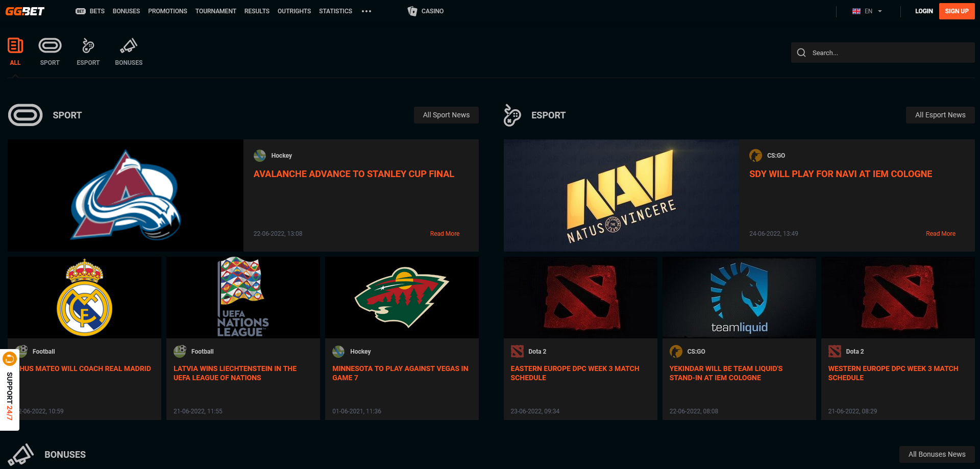980x469 pixels.
Task: Select the SPORT category icon in filter bar
Action: [x=50, y=45]
